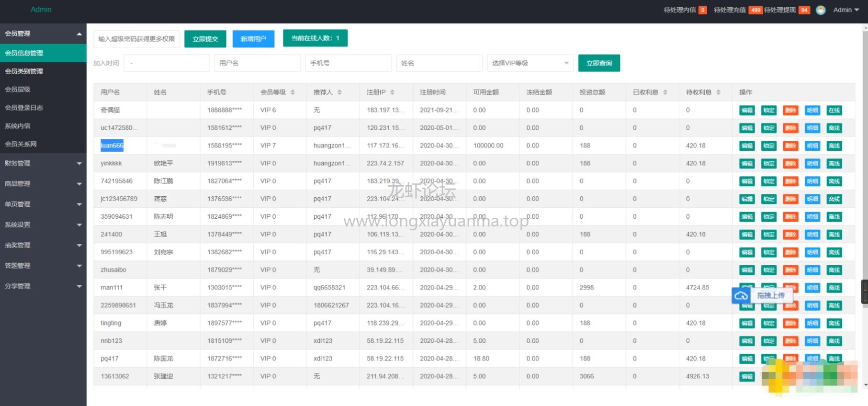868x406 pixels.
Task: Open 会员关系网 in sidebar
Action: click(x=43, y=144)
